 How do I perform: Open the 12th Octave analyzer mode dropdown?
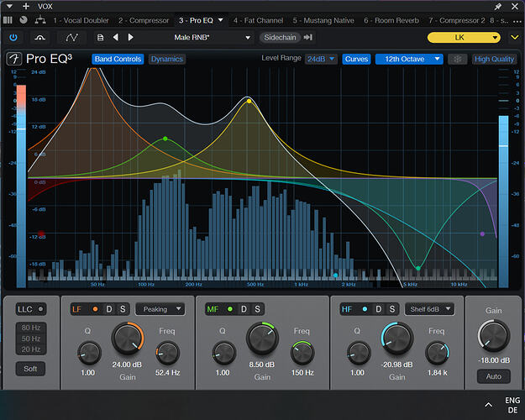[x=409, y=60]
